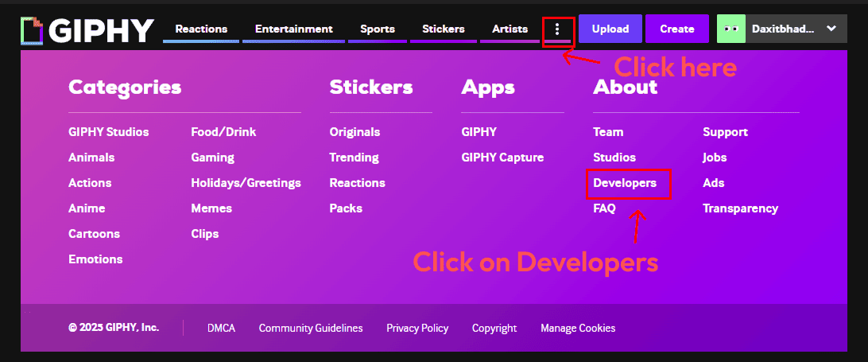Open GIPHY Studios category
Viewport: 868px width, 362px height.
[108, 132]
